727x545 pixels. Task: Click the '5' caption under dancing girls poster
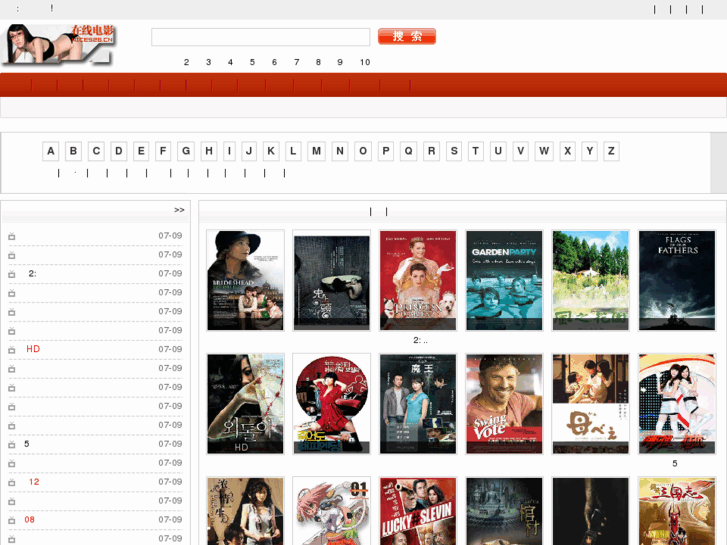[675, 463]
